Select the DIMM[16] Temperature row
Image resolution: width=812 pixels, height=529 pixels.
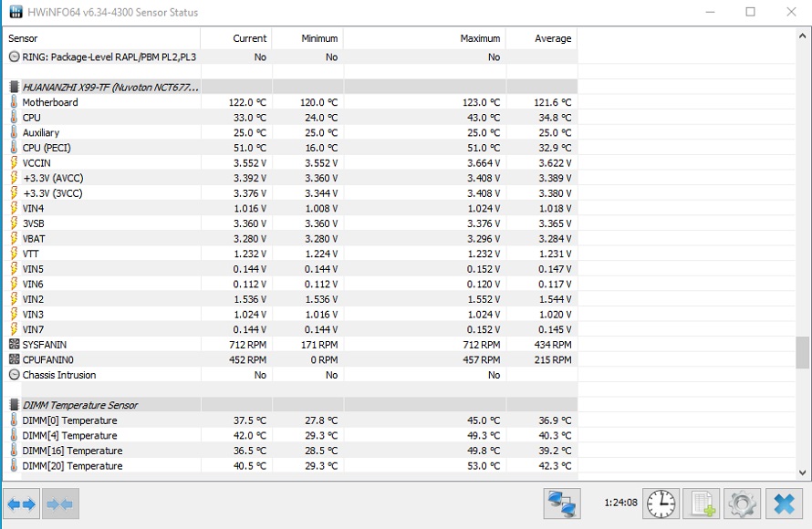290,451
